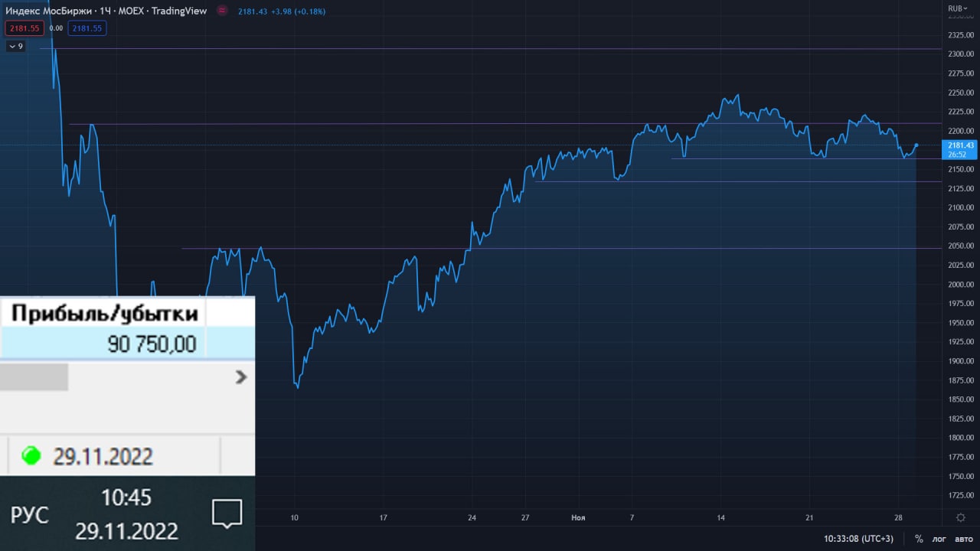
Task: Click the horizontal scrollbar thumb
Action: pyautogui.click(x=34, y=377)
